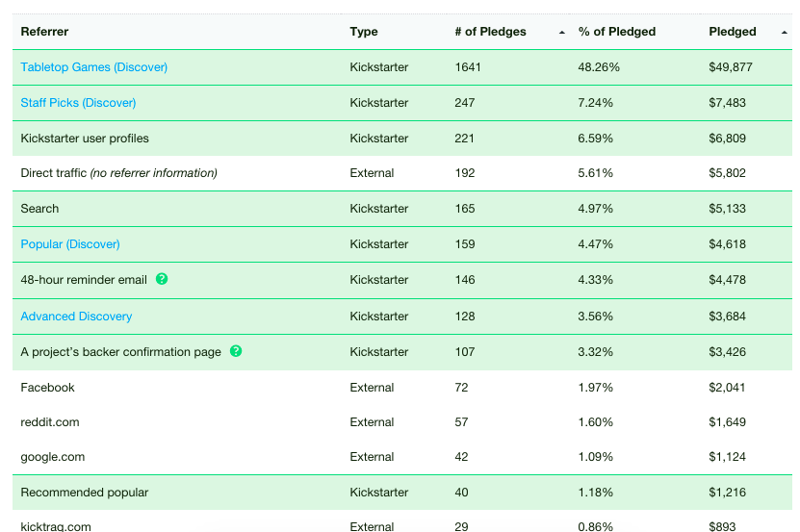Image resolution: width=800 pixels, height=532 pixels.
Task: Select the Facebook referrer row
Action: [402, 387]
